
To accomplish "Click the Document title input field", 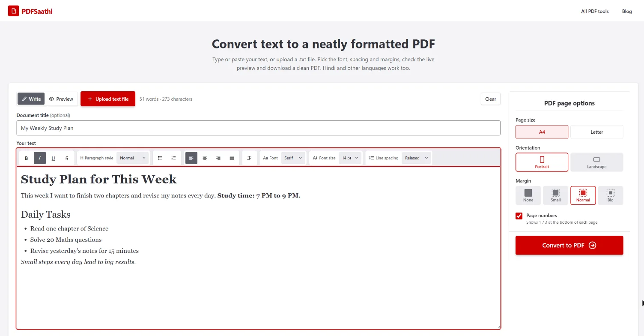I will click(x=258, y=128).
